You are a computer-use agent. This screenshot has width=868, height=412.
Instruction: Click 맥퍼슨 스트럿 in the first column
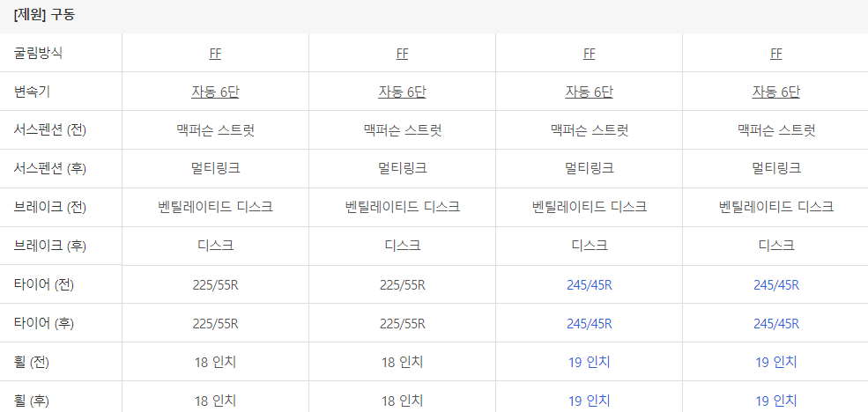point(215,130)
